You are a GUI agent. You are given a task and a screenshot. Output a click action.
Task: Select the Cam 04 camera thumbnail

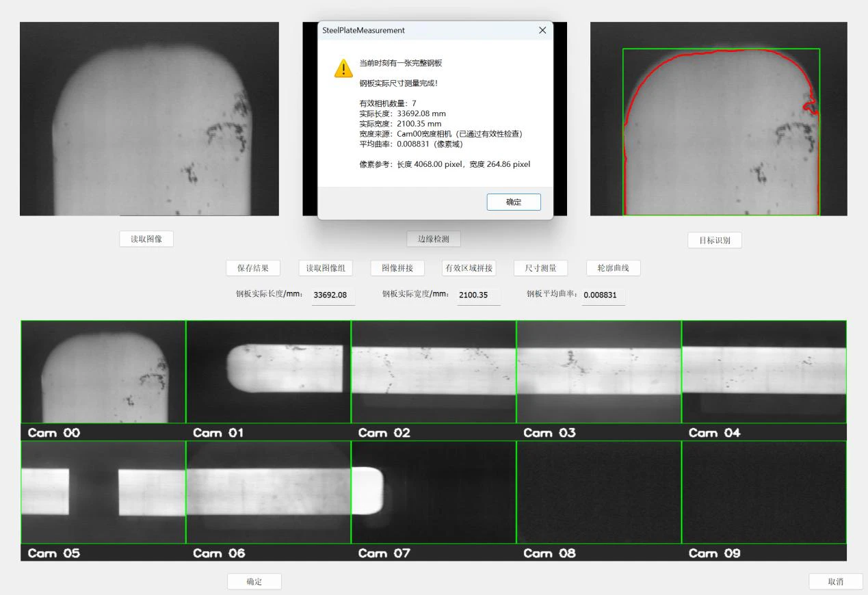[764, 372]
